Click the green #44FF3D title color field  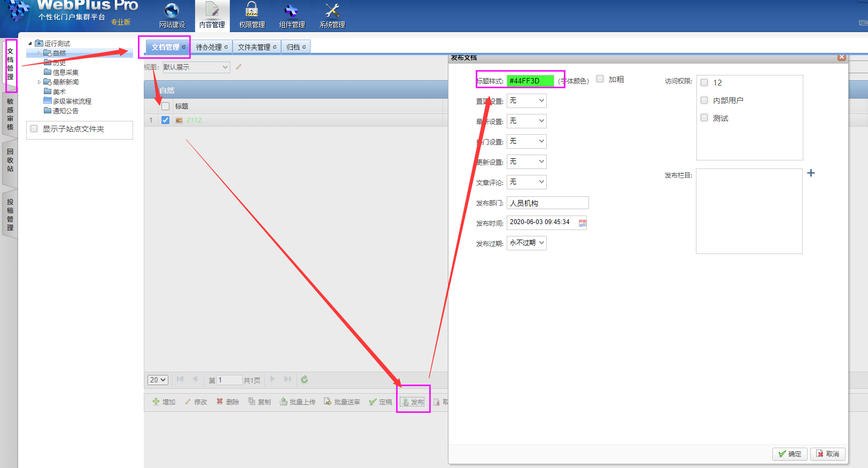pyautogui.click(x=530, y=81)
